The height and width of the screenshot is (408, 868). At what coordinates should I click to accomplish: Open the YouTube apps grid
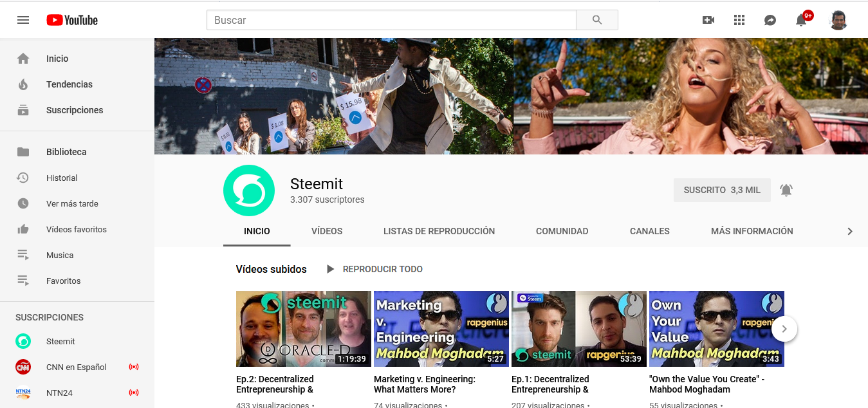(739, 20)
